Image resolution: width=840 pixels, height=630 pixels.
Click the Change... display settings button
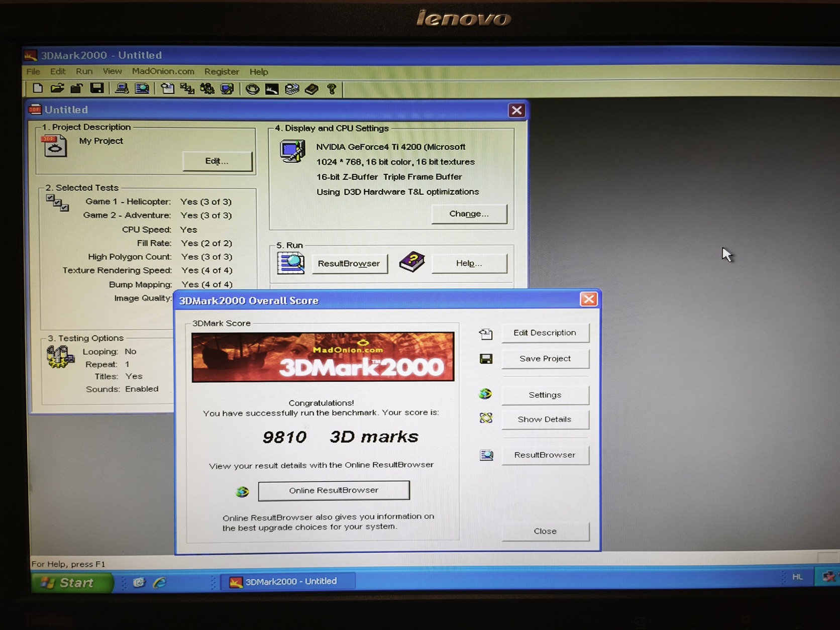point(469,214)
